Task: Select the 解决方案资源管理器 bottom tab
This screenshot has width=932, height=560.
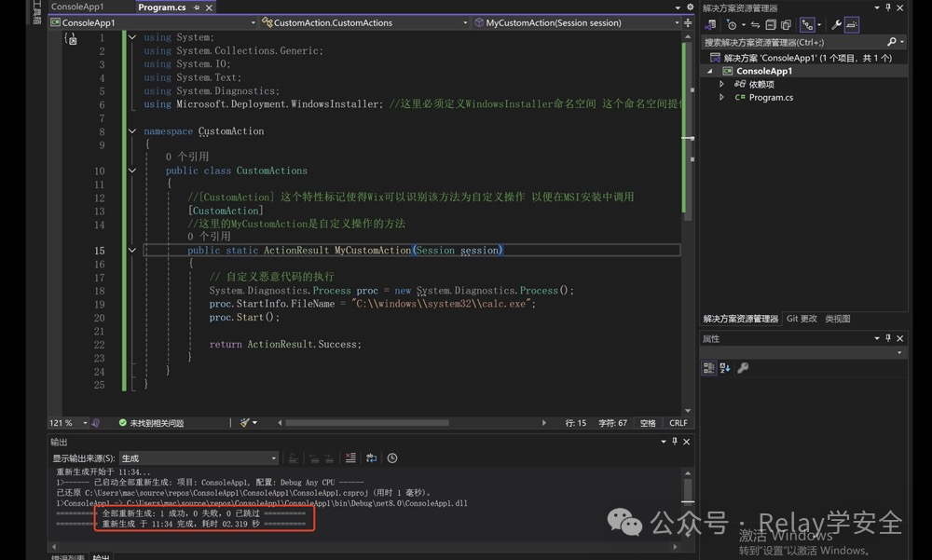Action: 741,319
